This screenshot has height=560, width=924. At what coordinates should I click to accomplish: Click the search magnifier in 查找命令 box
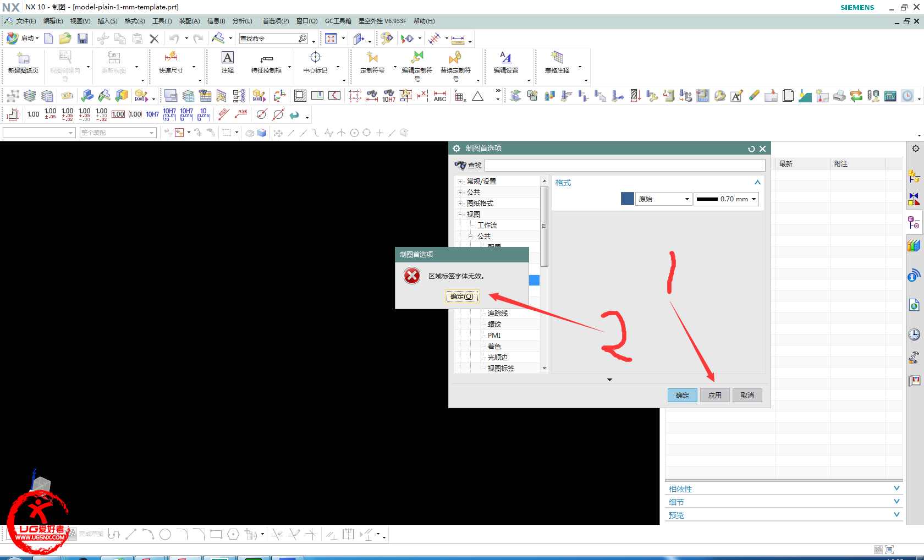click(302, 39)
